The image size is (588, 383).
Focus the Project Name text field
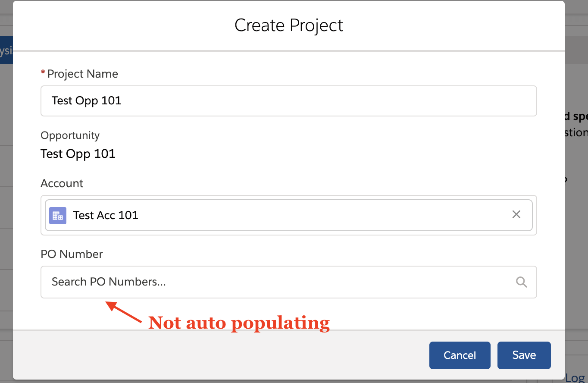pyautogui.click(x=288, y=101)
